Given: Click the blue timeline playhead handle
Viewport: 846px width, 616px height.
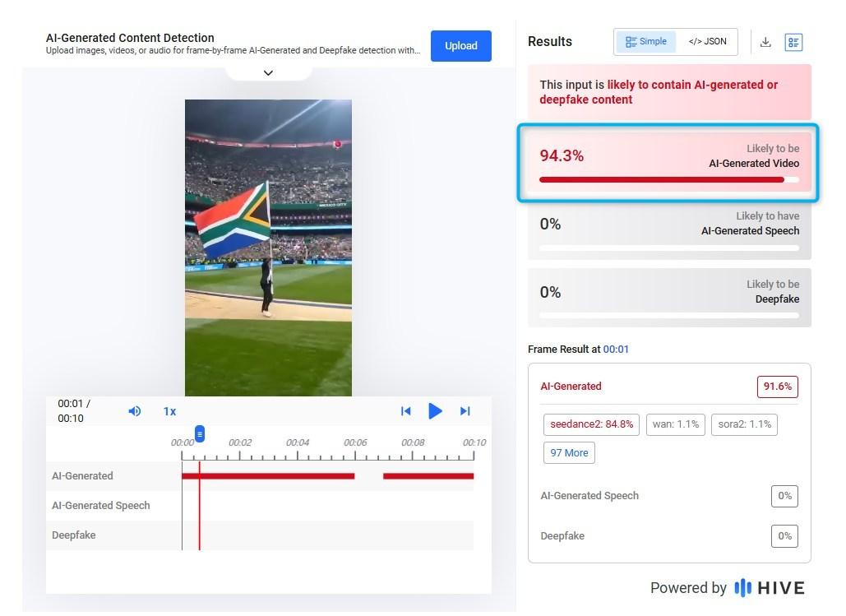Looking at the screenshot, I should pos(200,433).
